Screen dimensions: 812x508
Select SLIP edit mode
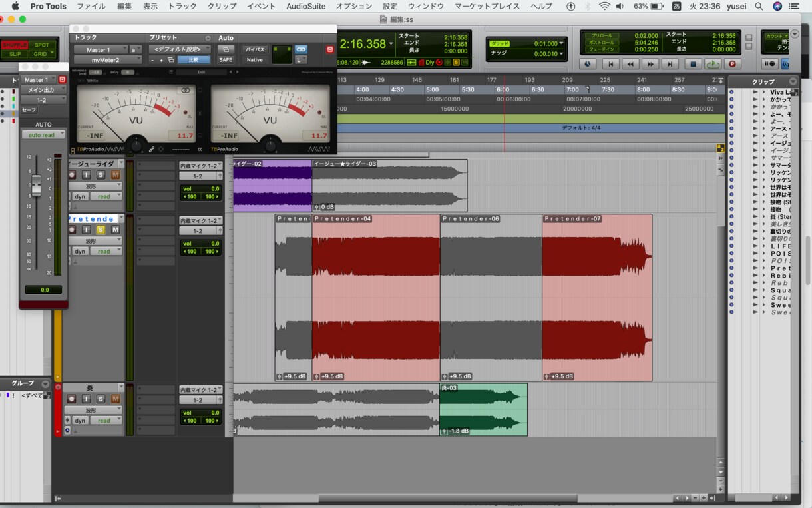pyautogui.click(x=15, y=53)
